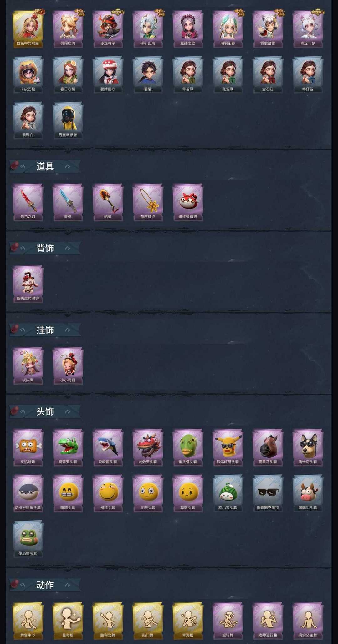The height and width of the screenshot is (644, 338).
Task: Choose the 旋转舞 spinning dance action
Action: (228, 621)
